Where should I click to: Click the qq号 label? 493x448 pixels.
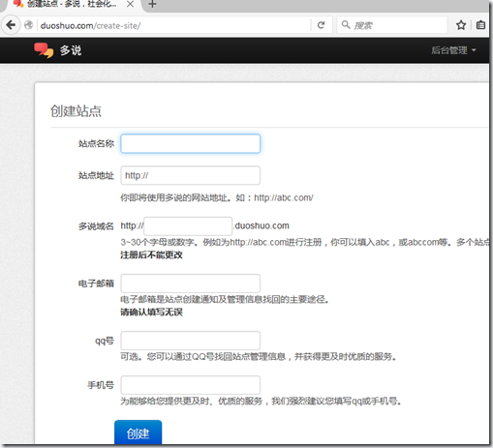tap(105, 341)
